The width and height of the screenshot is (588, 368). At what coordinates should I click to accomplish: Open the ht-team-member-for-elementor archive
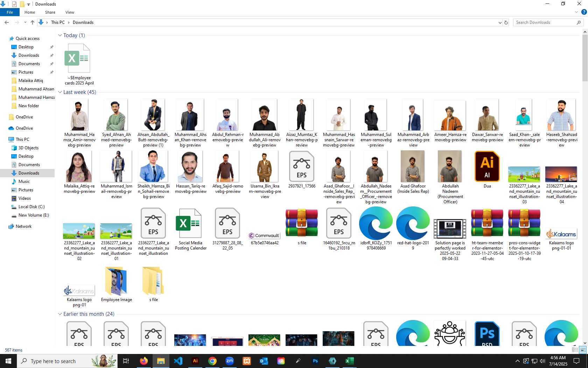click(487, 234)
